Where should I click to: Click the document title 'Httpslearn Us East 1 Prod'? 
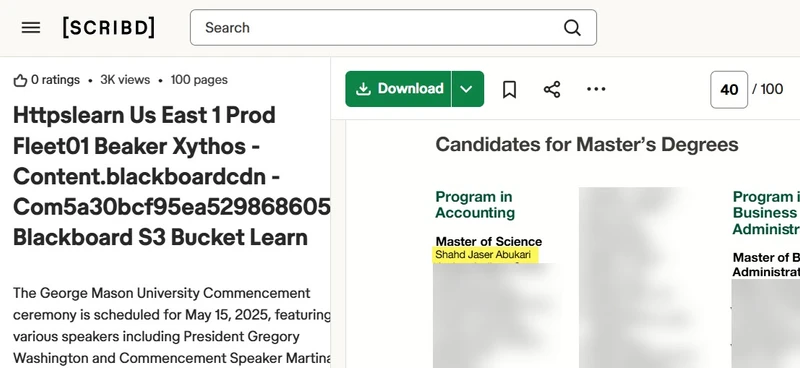144,115
